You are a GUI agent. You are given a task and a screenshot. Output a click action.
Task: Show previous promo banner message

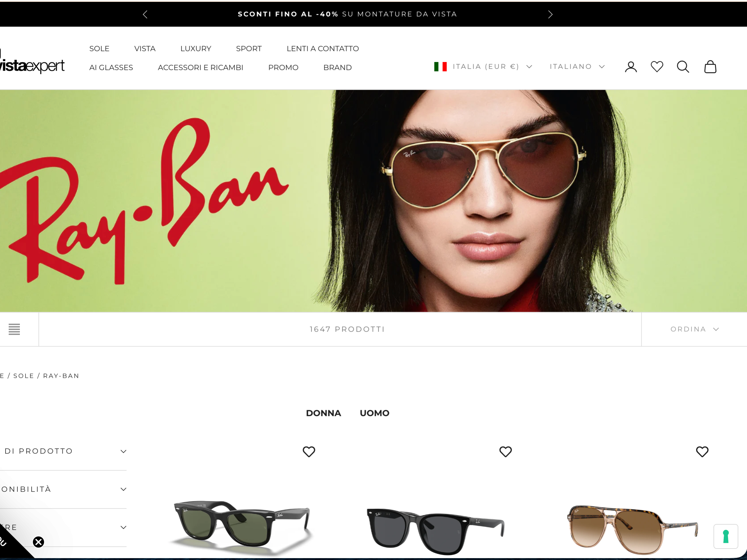click(x=145, y=14)
